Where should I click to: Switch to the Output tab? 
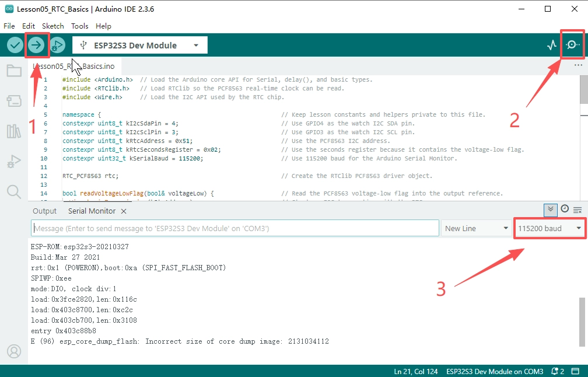(44, 211)
